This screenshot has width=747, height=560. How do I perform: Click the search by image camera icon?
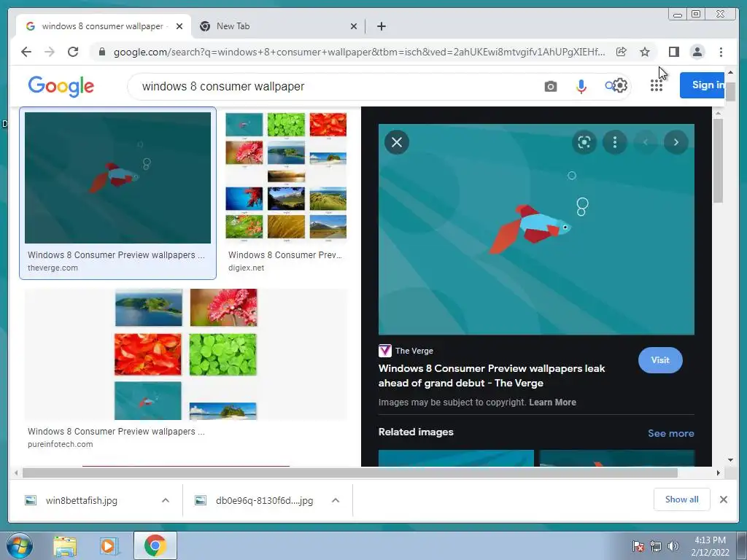tap(550, 87)
